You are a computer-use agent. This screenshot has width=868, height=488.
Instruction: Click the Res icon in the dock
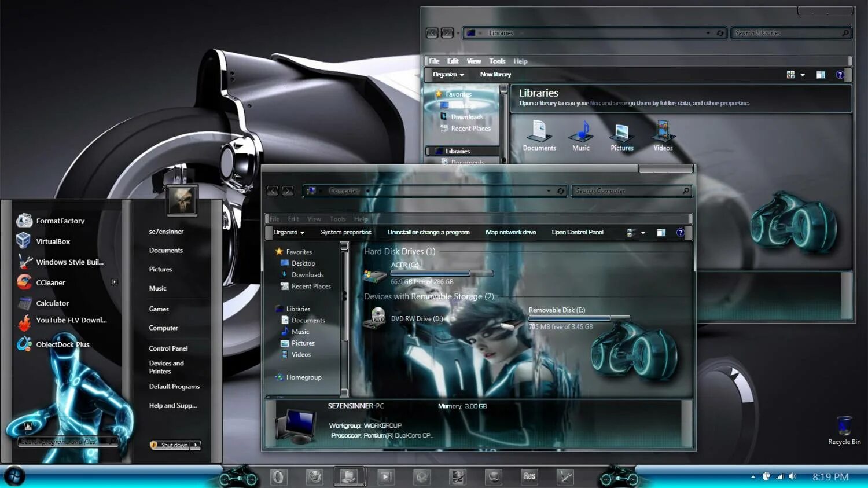529,476
